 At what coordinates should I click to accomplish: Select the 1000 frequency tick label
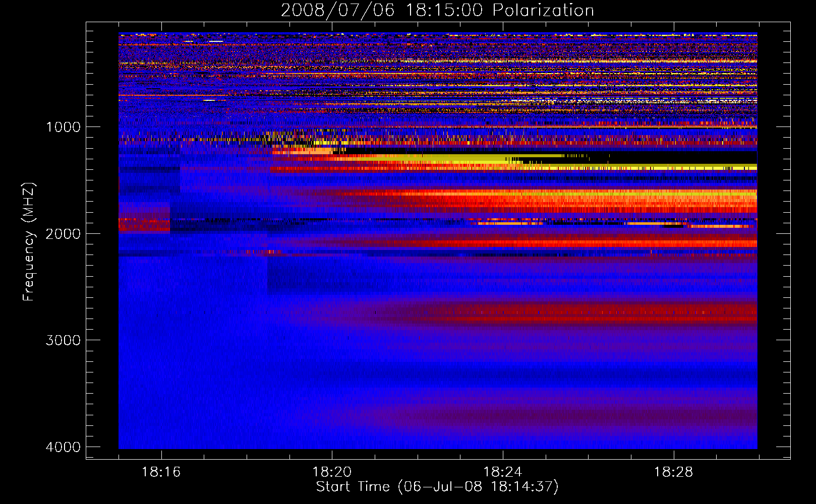click(x=64, y=127)
